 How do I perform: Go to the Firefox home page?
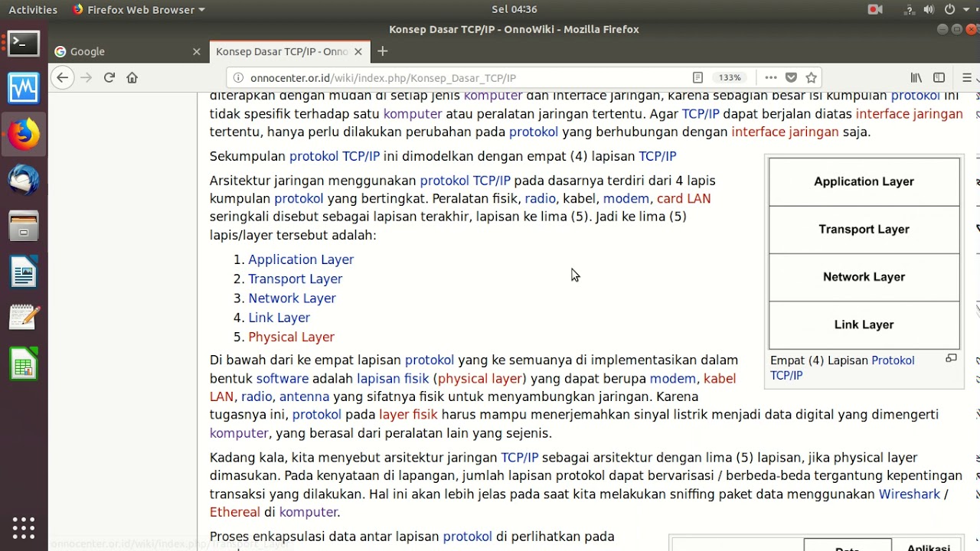coord(132,77)
